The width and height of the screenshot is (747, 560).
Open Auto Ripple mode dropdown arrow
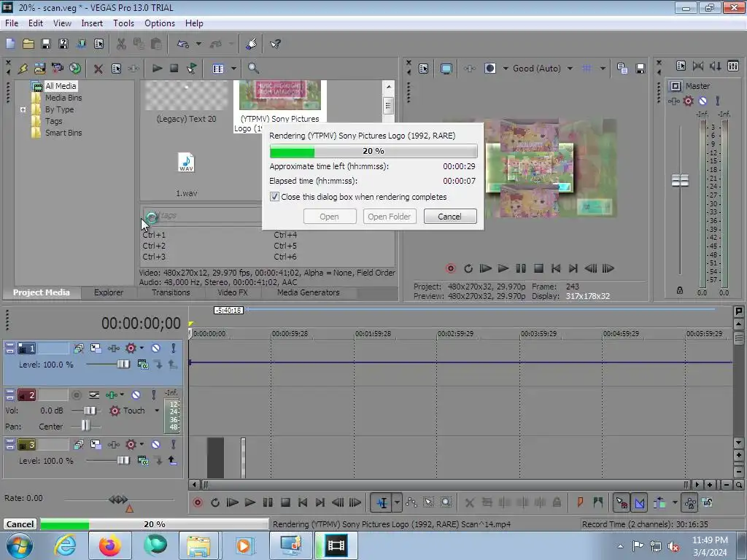tap(675, 502)
